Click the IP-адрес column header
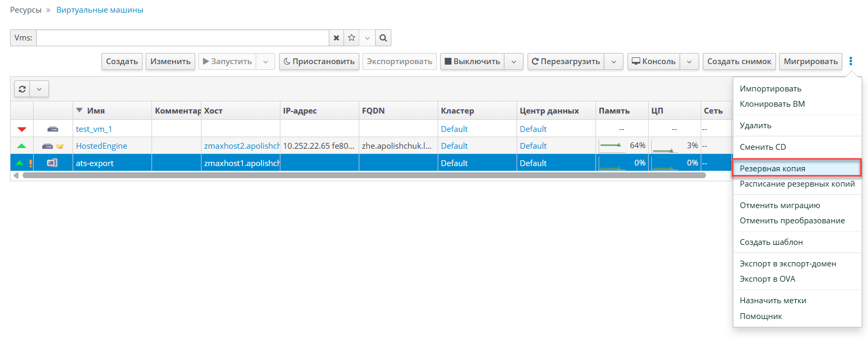The height and width of the screenshot is (340, 868). pos(319,111)
